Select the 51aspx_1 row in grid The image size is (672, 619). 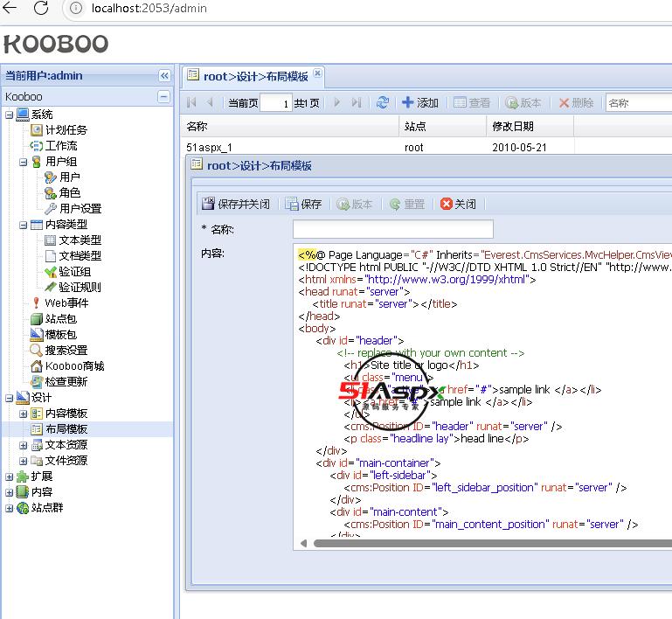[210, 147]
